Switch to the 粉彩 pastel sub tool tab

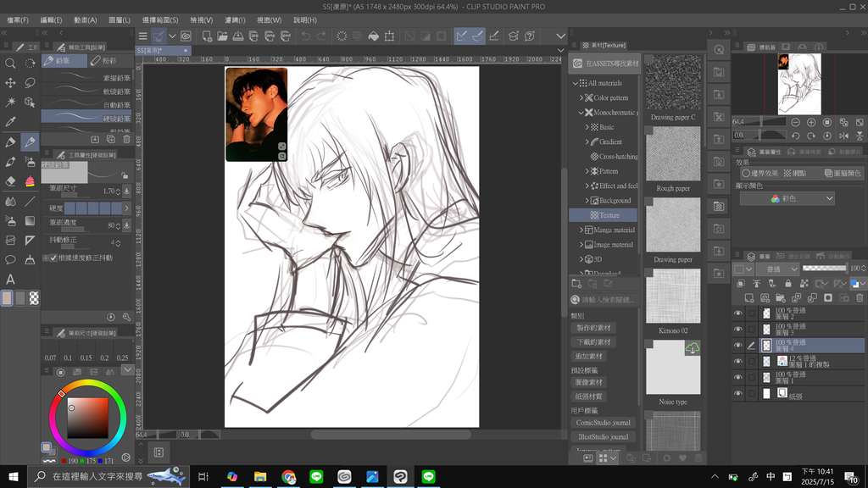pos(110,60)
